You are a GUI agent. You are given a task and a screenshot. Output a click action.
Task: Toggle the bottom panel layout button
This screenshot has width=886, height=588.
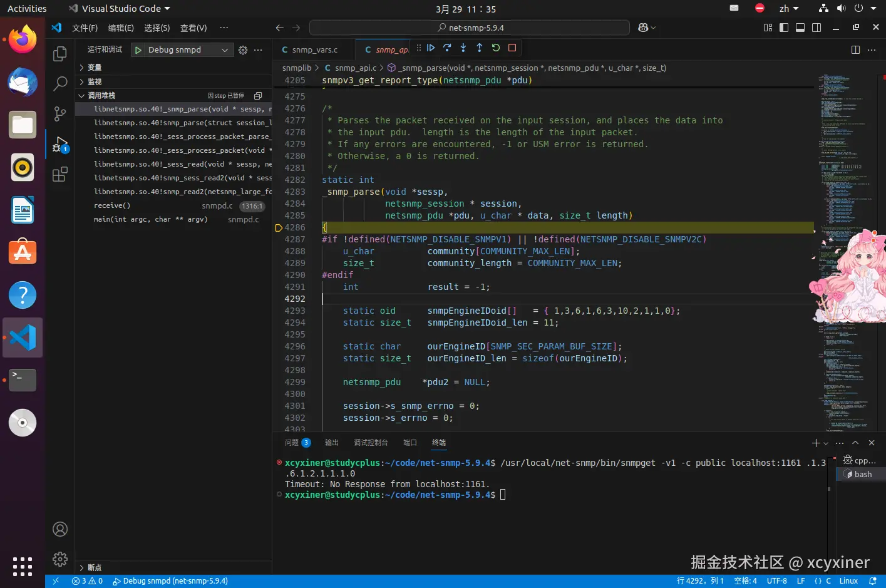coord(800,28)
